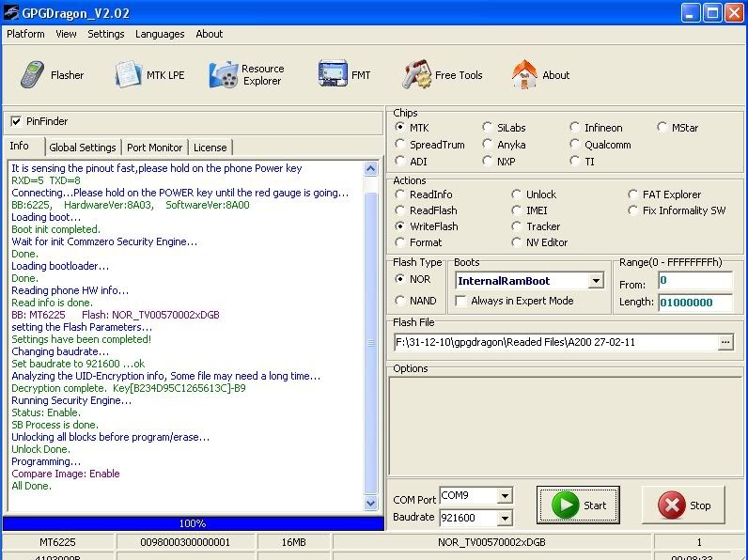This screenshot has height=560, width=748.
Task: Click the red Stop cross icon
Action: click(672, 506)
